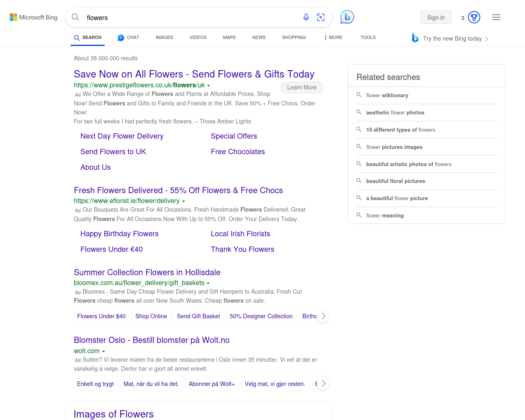Click the Mat, når du vil ha det. chip
Viewport: 525px width, 420px height.
pos(151,383)
